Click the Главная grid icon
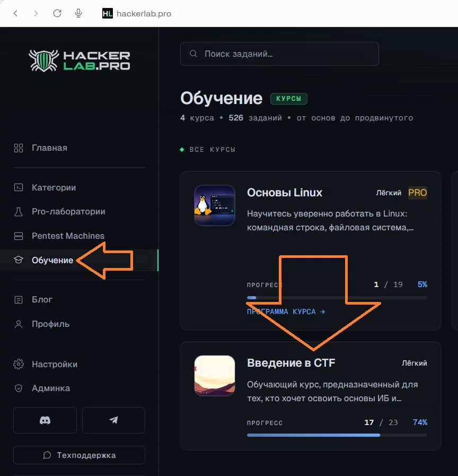Screen dimensions: 458x476 [x=19, y=148]
